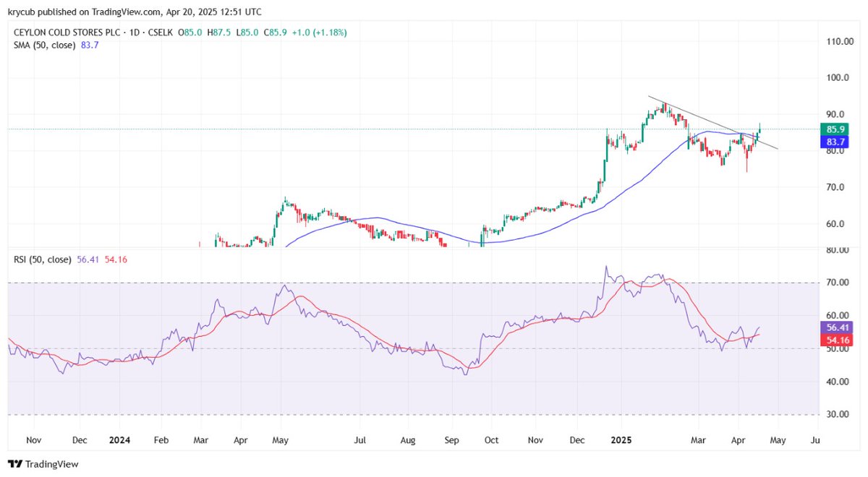Click the Sep label on time axis
The image size is (868, 477).
point(452,439)
